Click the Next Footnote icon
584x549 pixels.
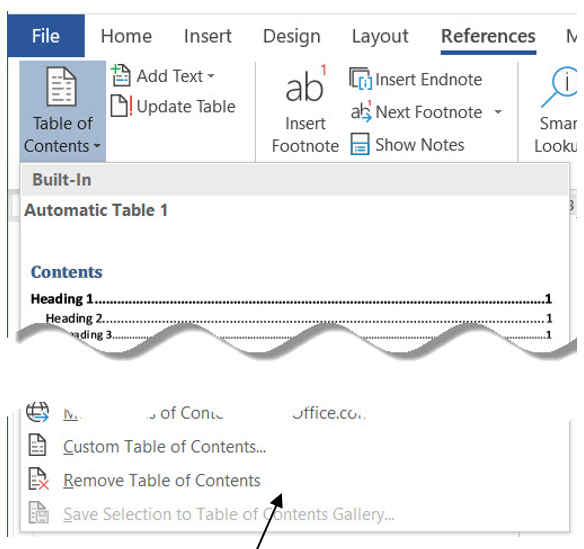361,111
